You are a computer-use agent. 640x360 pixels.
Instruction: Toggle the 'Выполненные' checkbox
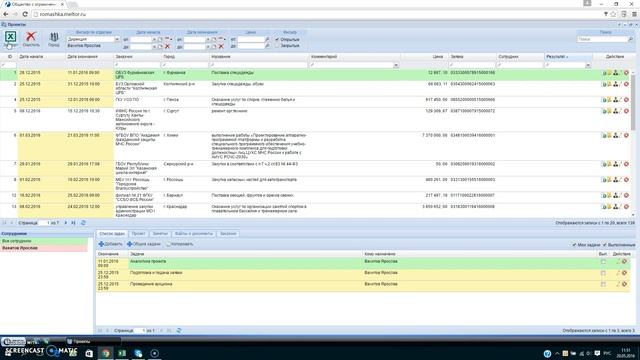(605, 245)
